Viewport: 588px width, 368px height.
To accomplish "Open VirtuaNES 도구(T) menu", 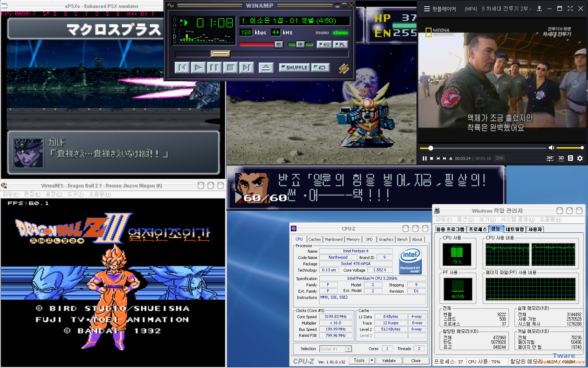I will [x=75, y=194].
